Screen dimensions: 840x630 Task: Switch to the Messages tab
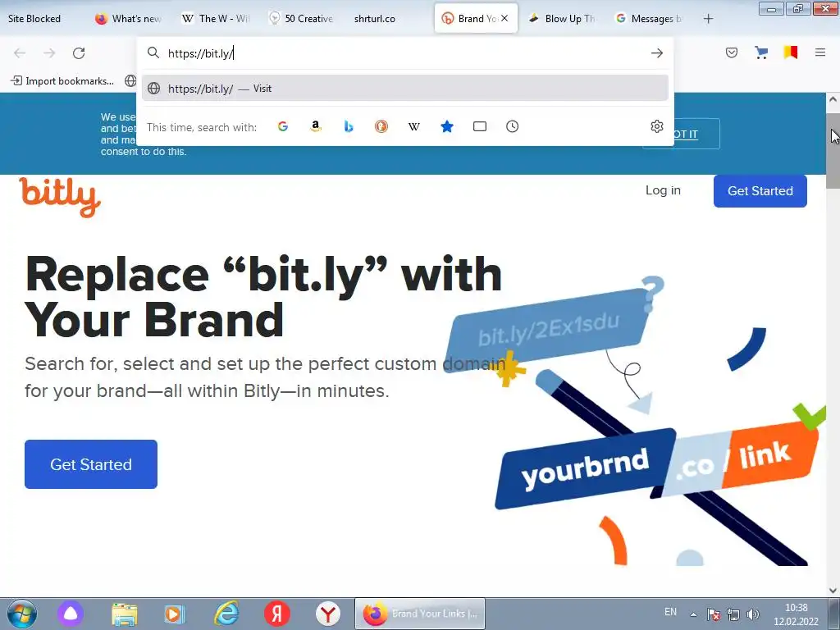[x=650, y=19]
